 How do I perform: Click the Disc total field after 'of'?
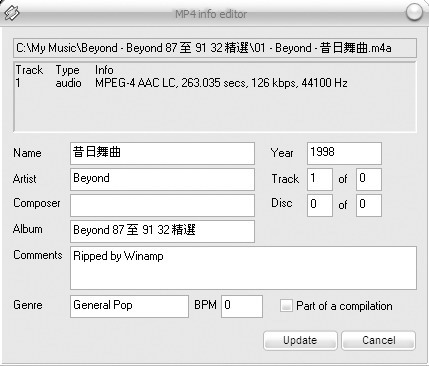pyautogui.click(x=369, y=205)
